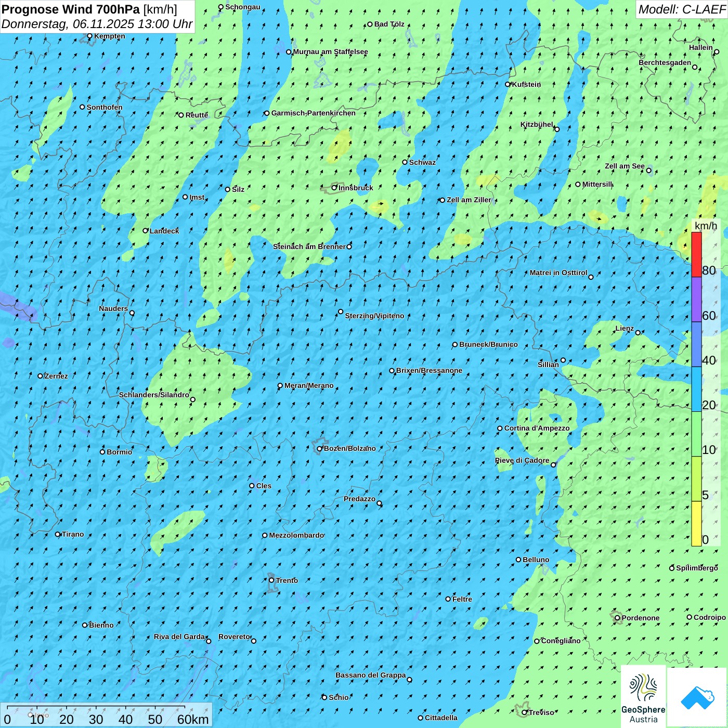Select the Meran/Merano city label
The image size is (728, 728).
[309, 385]
